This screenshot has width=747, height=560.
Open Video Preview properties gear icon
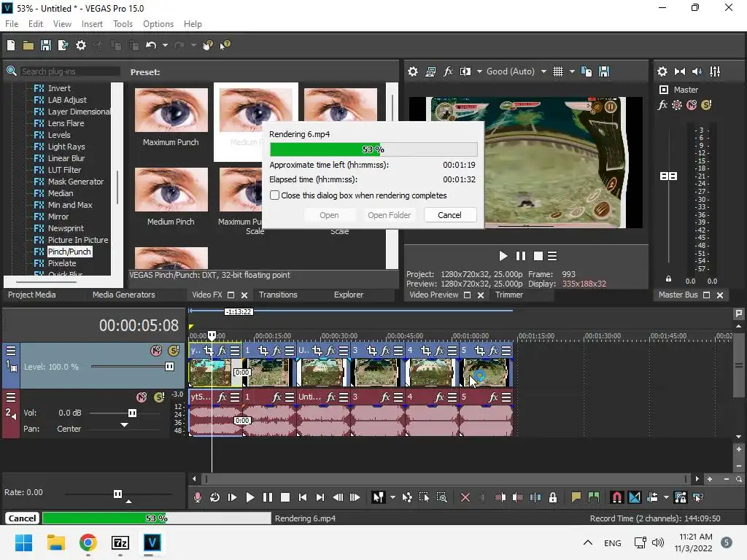tap(413, 71)
